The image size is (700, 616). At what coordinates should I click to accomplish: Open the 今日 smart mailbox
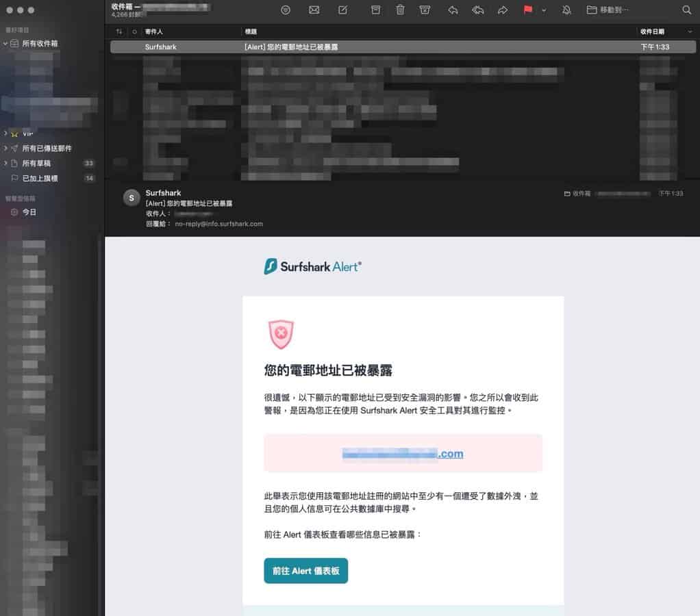click(29, 212)
